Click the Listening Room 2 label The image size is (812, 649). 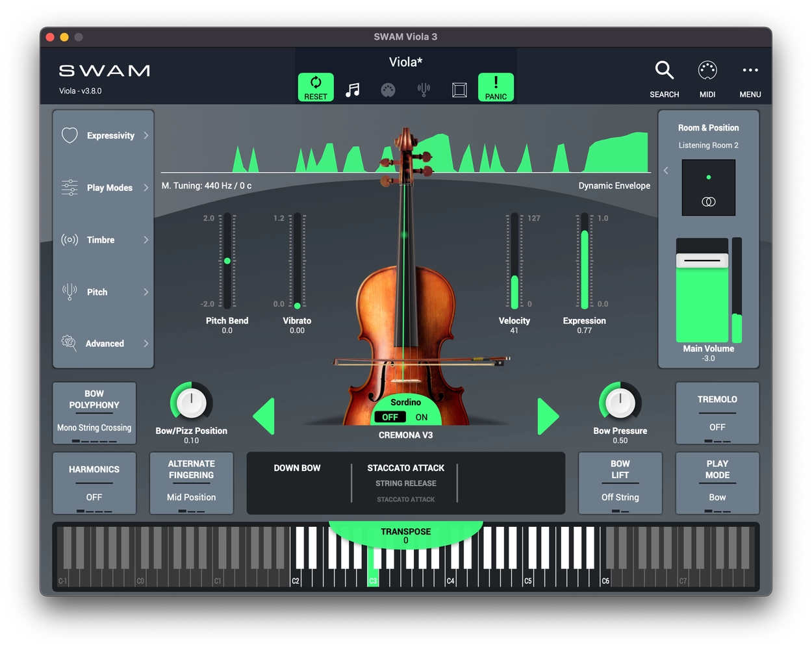pos(708,145)
